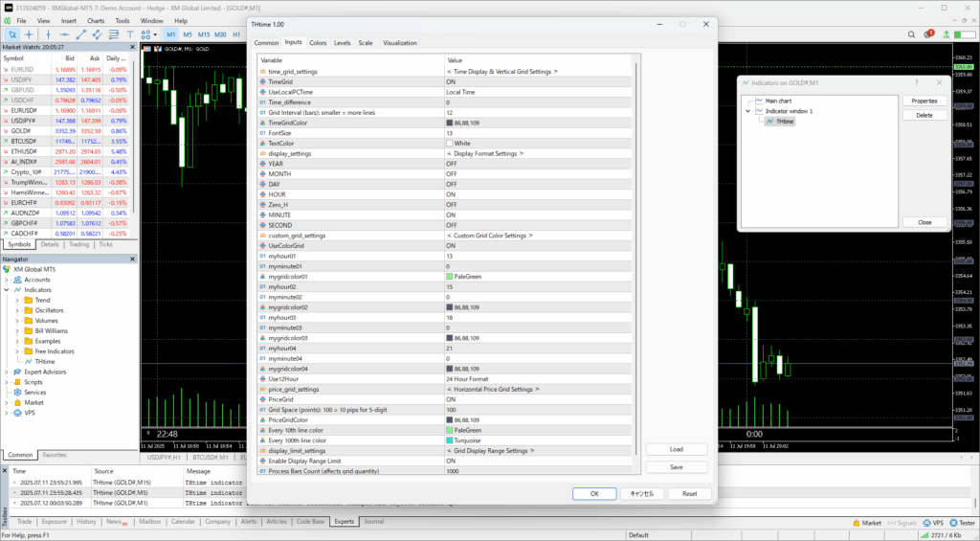This screenshot has width=980, height=541.
Task: Close the Market Watch panel
Action: [x=132, y=47]
